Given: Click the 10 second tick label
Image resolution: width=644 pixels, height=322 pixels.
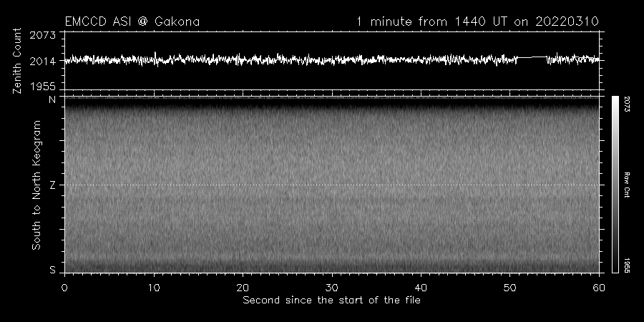Looking at the screenshot, I should 154,288.
